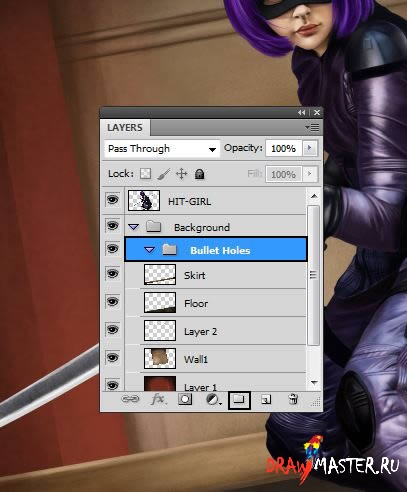407x492 pixels.
Task: Create a new layer using the page icon
Action: coord(266,399)
